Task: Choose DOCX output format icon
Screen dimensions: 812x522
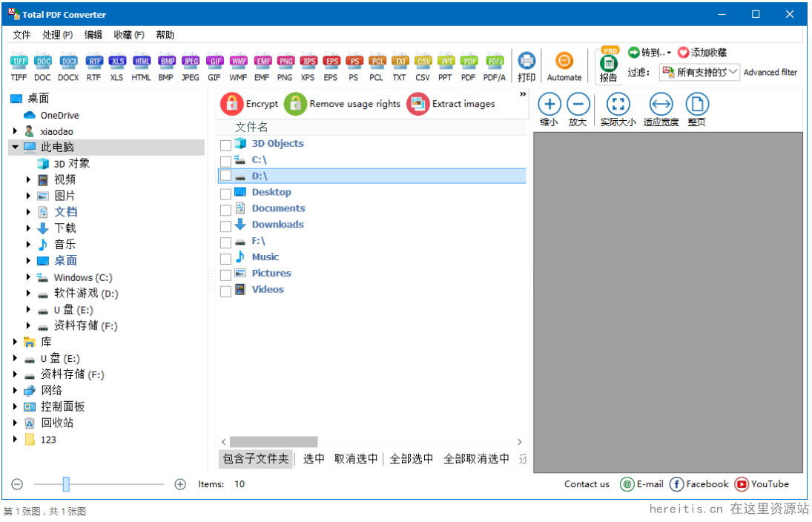Action: 68,62
